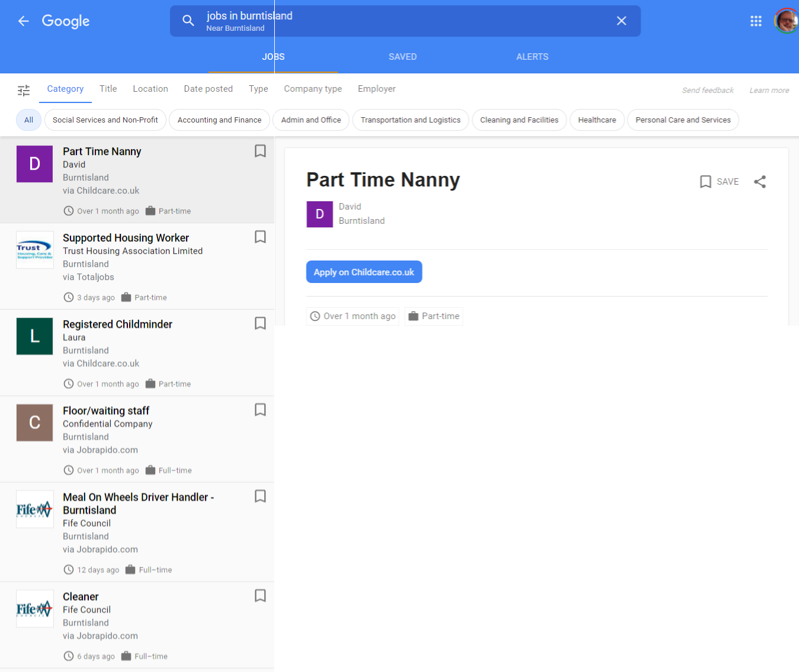This screenshot has height=672, width=799.
Task: Click Trust Housing Association Limited text
Action: tap(133, 251)
